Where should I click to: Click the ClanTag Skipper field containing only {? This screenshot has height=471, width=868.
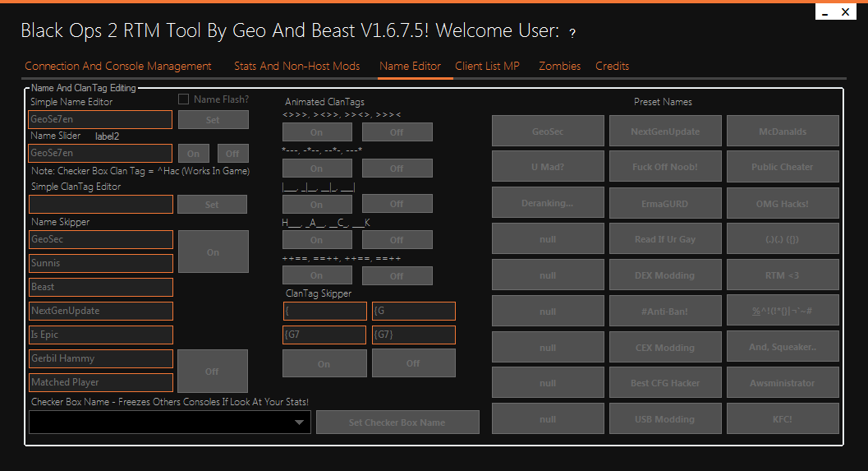[325, 311]
